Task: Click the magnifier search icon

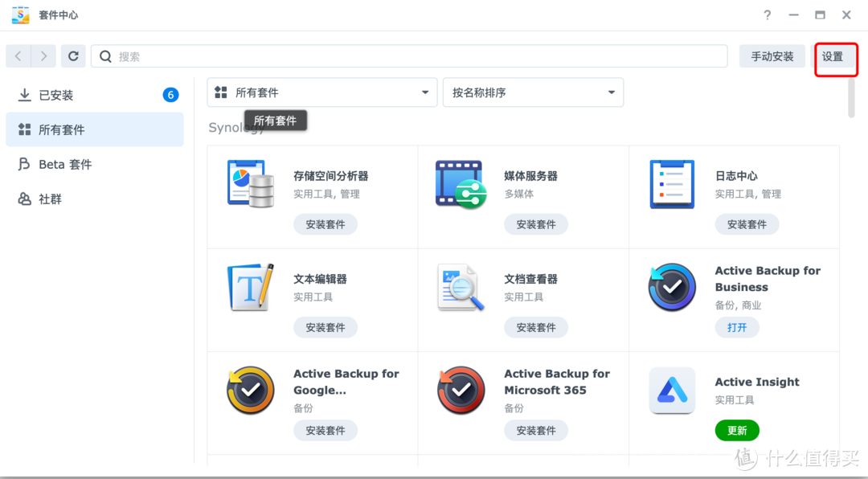Action: tap(105, 56)
